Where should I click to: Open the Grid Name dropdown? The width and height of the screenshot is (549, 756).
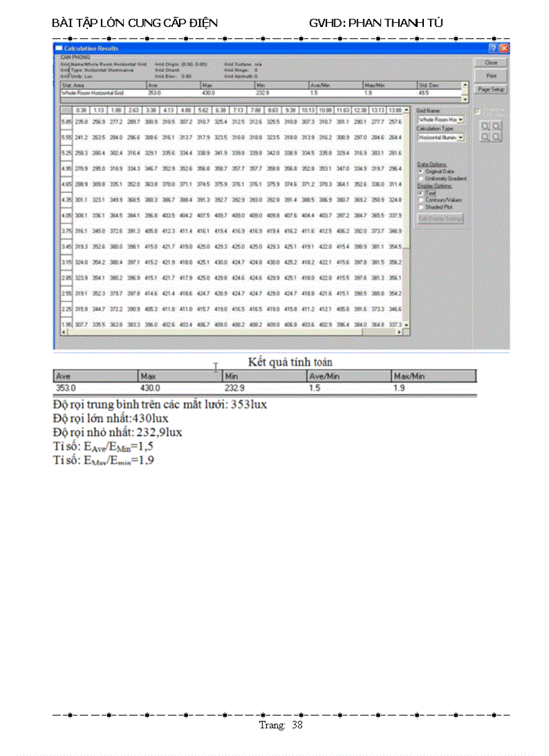[461, 120]
